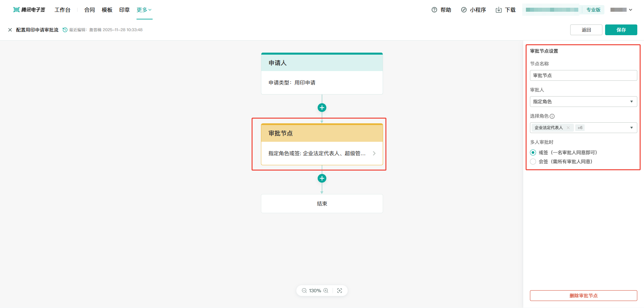Click the zoom out magnifier icon
This screenshot has height=308, width=644.
(304, 291)
